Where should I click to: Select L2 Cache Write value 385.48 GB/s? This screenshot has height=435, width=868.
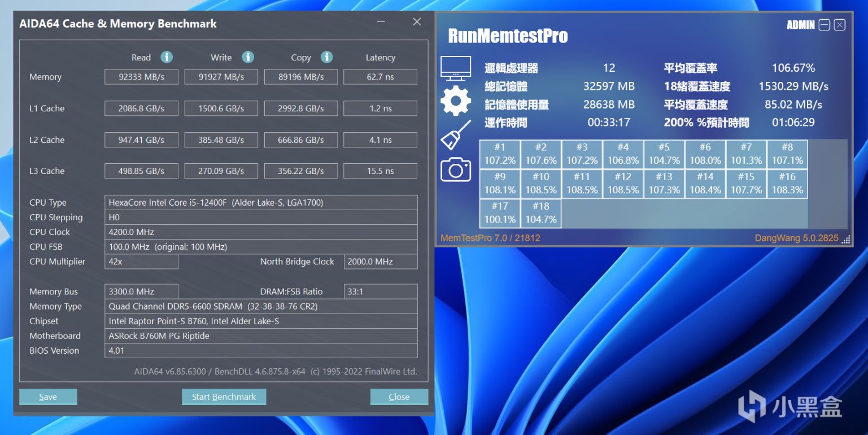[221, 140]
